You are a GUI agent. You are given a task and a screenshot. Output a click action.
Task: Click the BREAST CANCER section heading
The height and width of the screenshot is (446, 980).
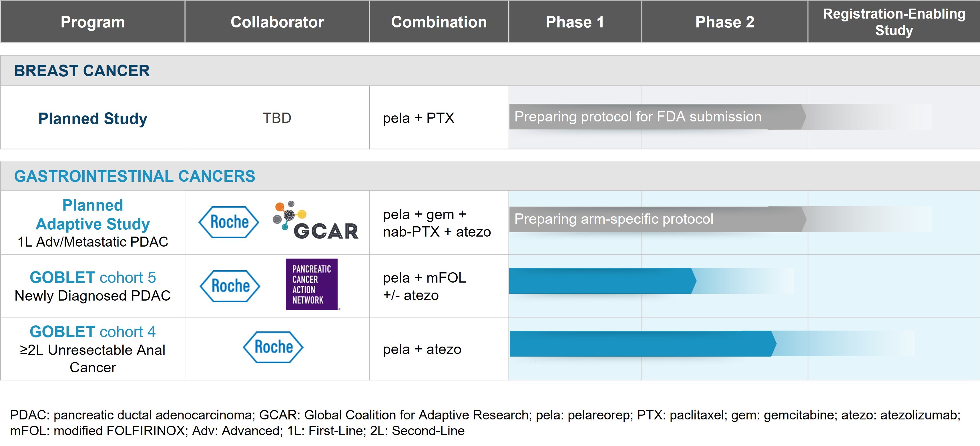click(82, 71)
